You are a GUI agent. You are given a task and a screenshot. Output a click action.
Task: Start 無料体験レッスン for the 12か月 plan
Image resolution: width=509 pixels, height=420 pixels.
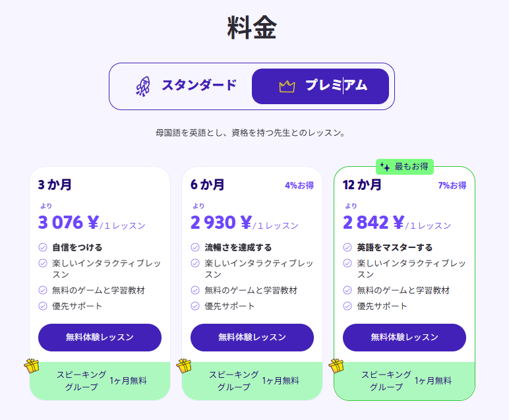(x=404, y=337)
